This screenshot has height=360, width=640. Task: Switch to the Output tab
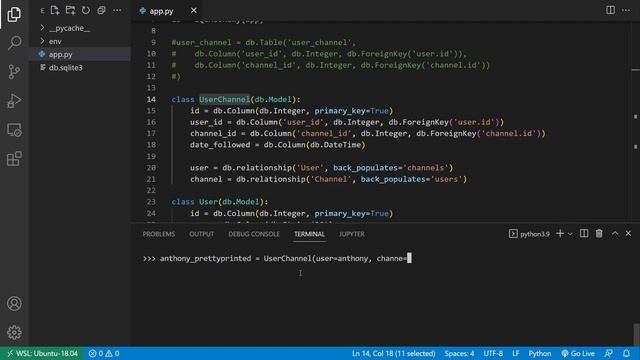pos(201,234)
